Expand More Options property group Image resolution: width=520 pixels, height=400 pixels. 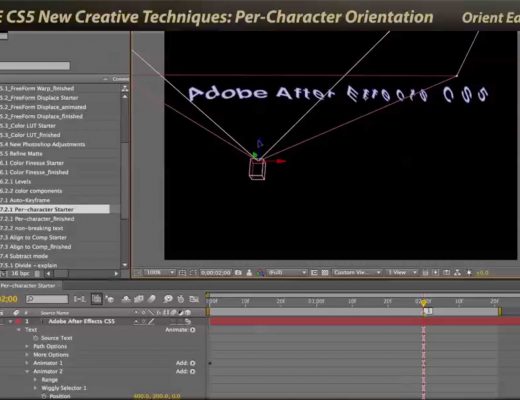(x=27, y=355)
